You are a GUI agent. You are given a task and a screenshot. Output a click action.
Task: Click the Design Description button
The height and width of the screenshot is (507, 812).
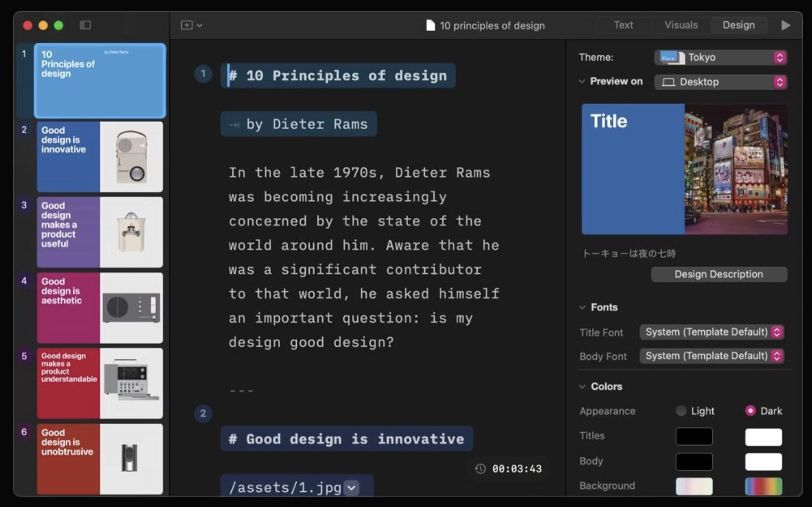719,274
